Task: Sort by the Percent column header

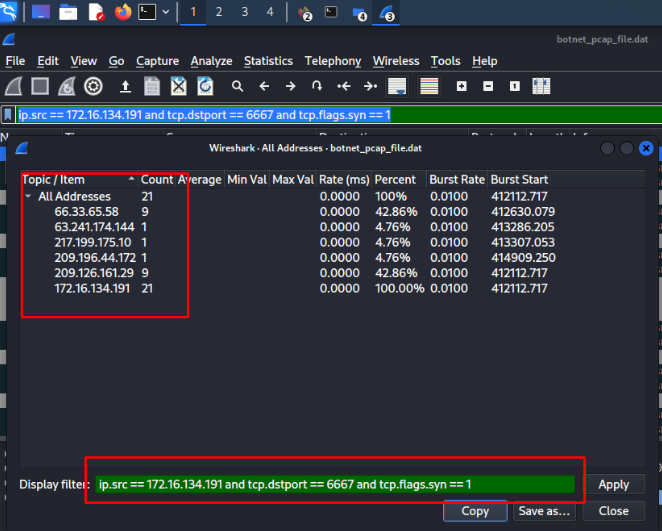Action: 399,179
